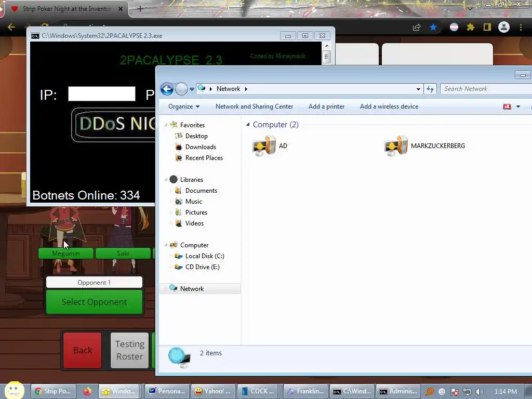Switch to Franklin... taskbar item
This screenshot has width=532, height=399.
point(305,391)
